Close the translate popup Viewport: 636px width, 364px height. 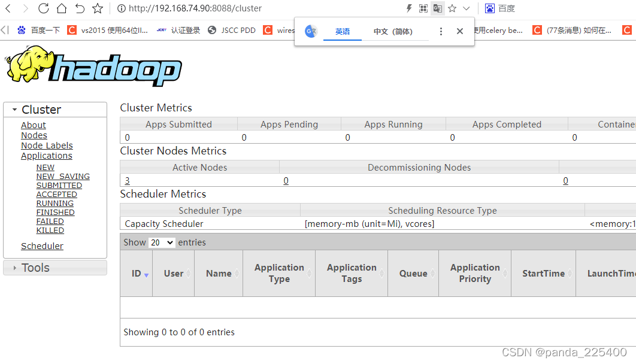click(x=459, y=31)
